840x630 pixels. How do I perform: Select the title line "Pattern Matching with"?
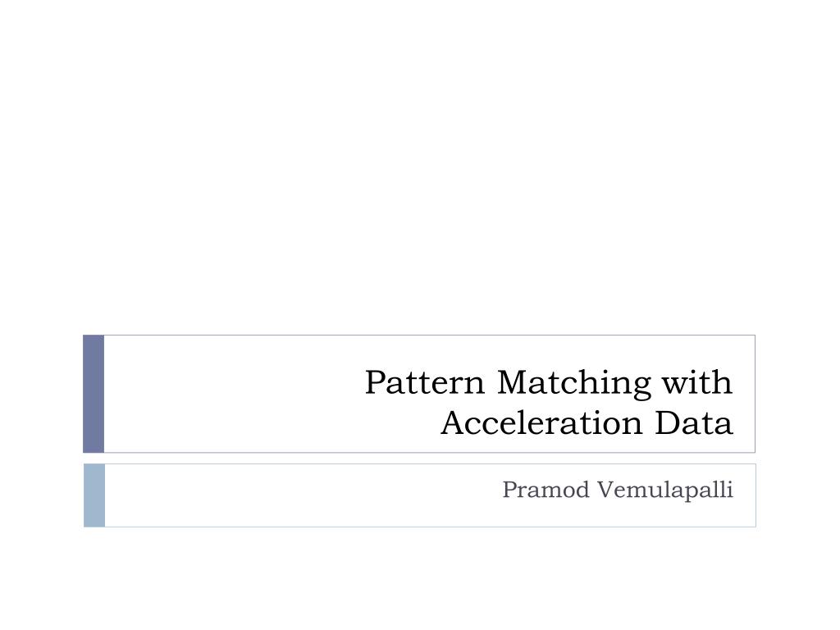click(549, 384)
